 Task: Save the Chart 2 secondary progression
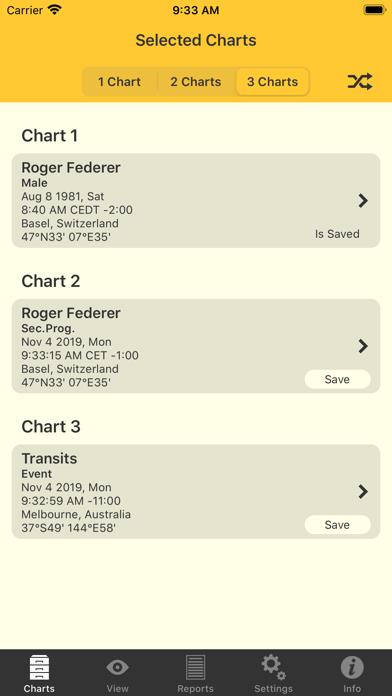(337, 380)
